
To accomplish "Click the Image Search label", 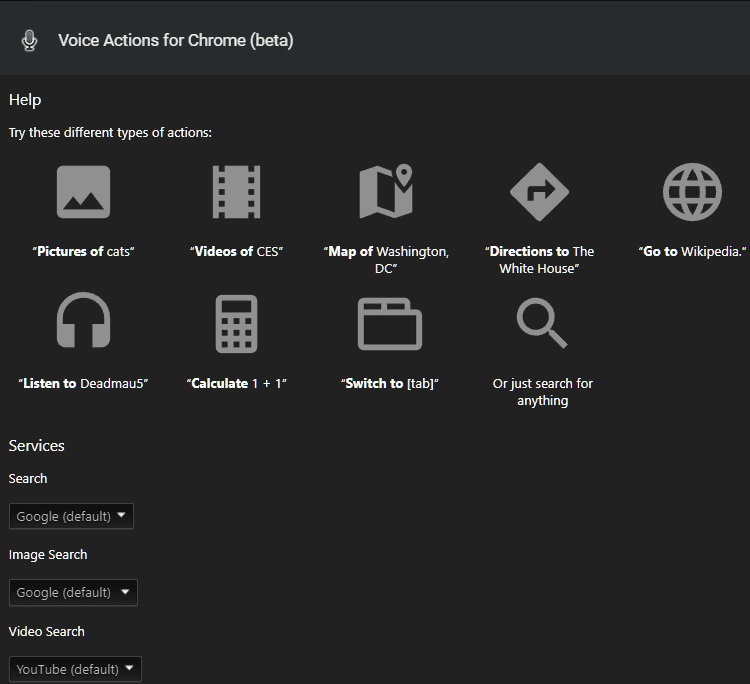I will (48, 555).
